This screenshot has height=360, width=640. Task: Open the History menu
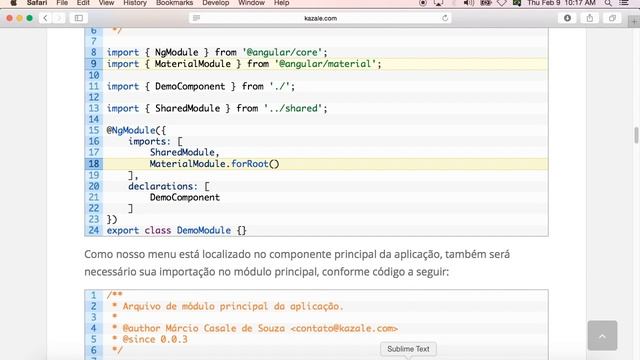pyautogui.click(x=135, y=3)
